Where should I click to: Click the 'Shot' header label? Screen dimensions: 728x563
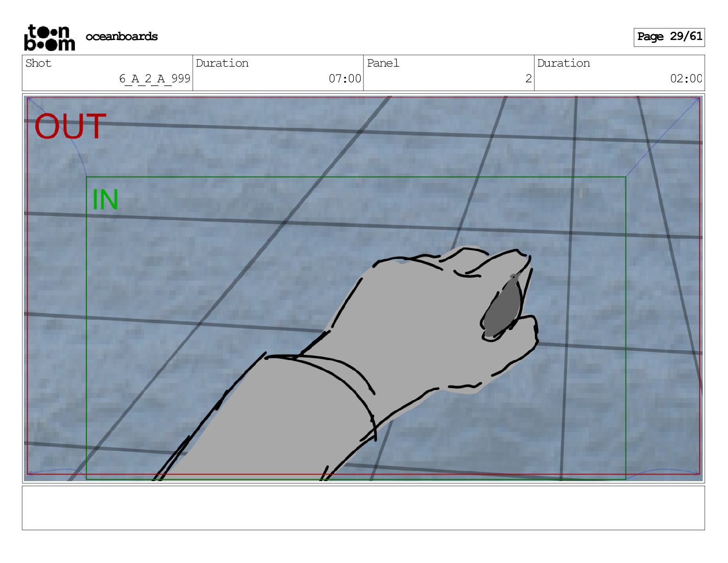[x=39, y=63]
